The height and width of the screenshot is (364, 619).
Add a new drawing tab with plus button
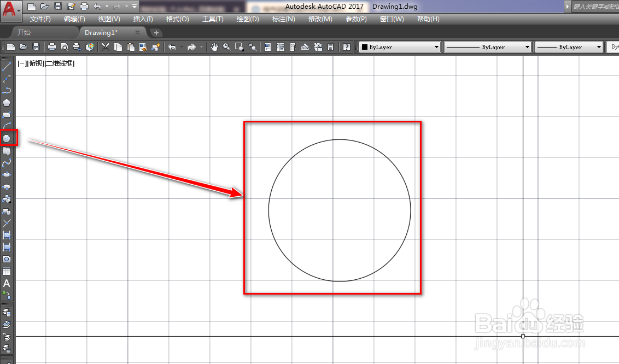pos(156,33)
